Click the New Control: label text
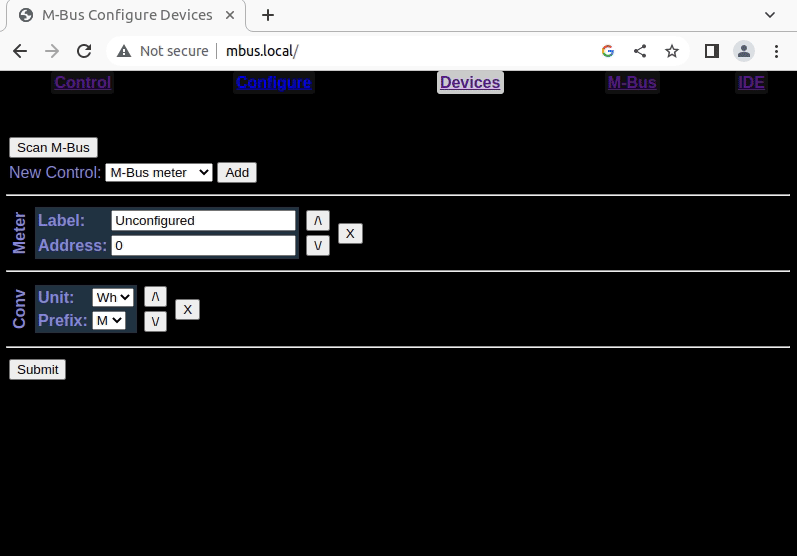This screenshot has width=797, height=556. 55,173
